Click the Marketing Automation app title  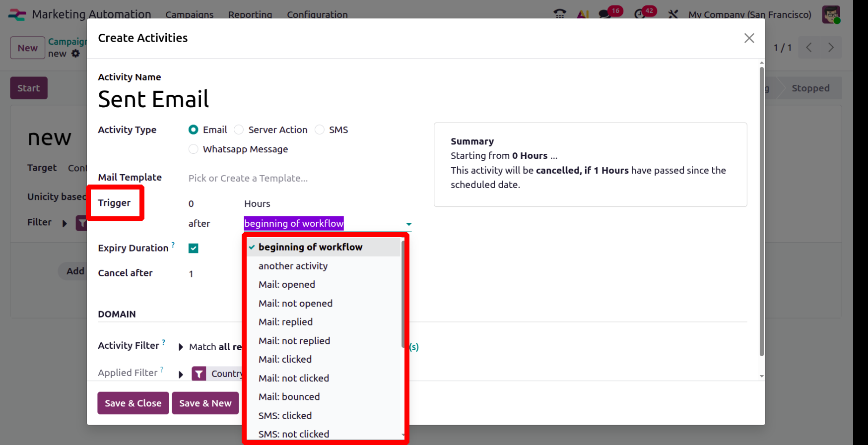(91, 14)
